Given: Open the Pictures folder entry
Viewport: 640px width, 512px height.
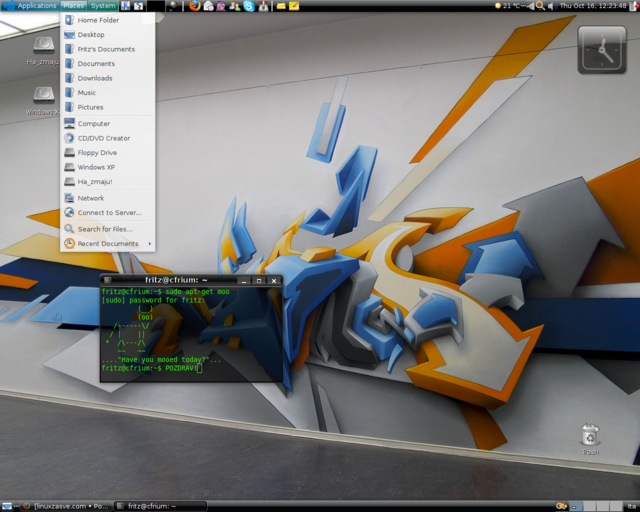Looking at the screenshot, I should pos(108,107).
